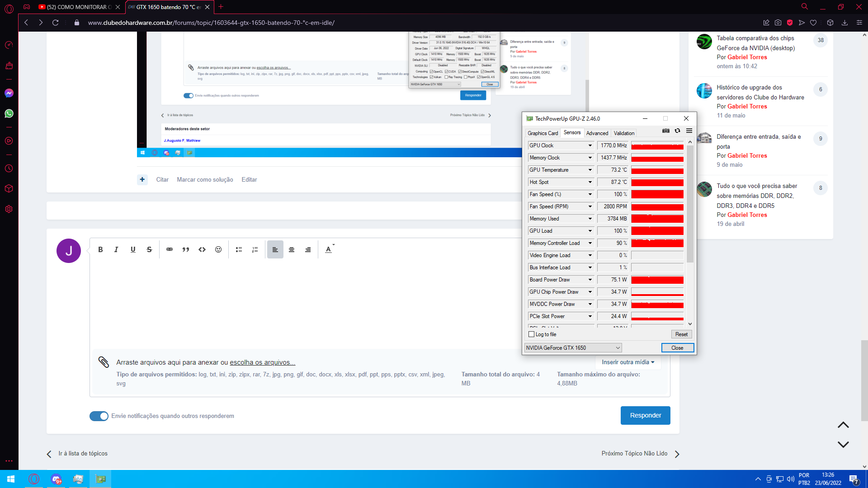
Task: Insert a bulleted list in the editor
Action: (x=239, y=249)
